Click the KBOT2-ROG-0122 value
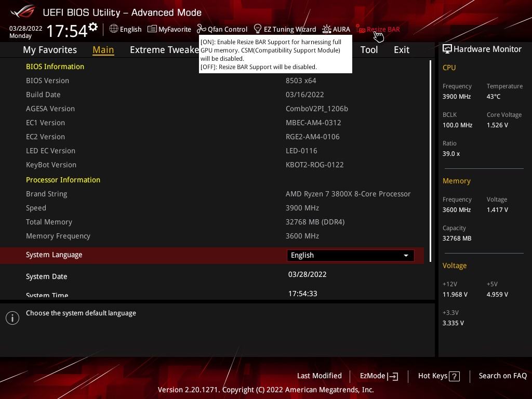Screen dimensions: 532x399 tap(314, 165)
